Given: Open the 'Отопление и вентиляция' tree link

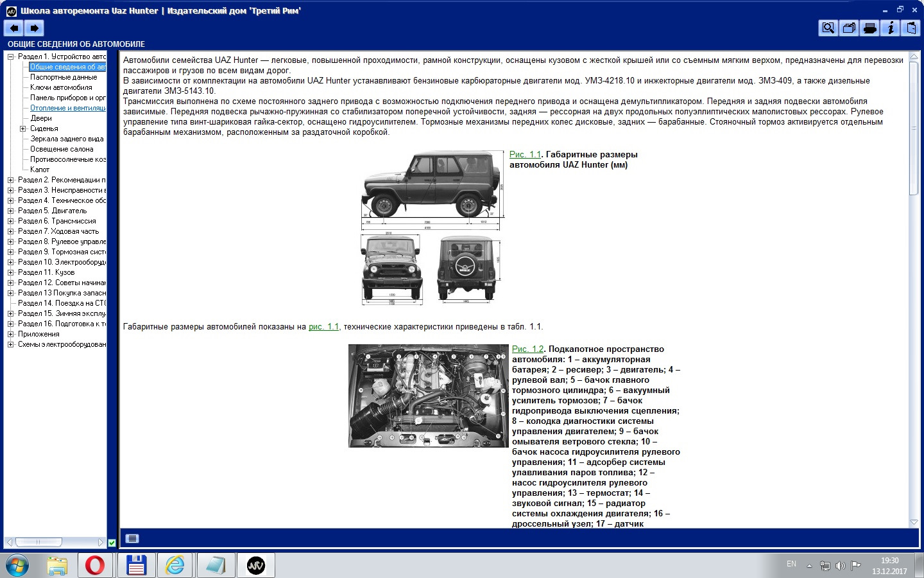Looking at the screenshot, I should 67,108.
